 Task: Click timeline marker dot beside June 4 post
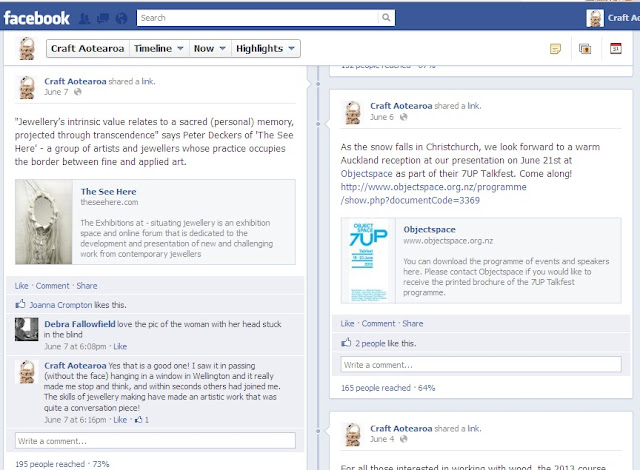(x=318, y=431)
